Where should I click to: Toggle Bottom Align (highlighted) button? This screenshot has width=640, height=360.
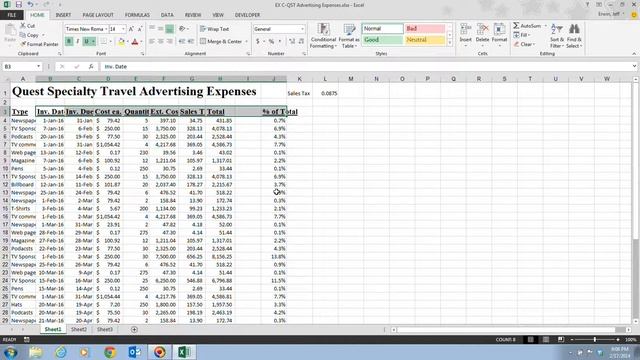(169, 29)
